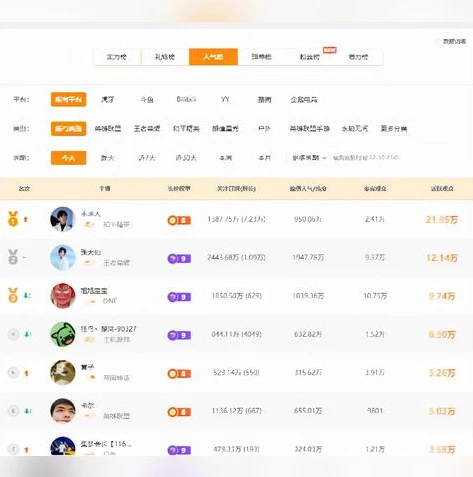Click the orange level 8 badge in the rank 6 row
The image size is (473, 477).
tap(179, 412)
